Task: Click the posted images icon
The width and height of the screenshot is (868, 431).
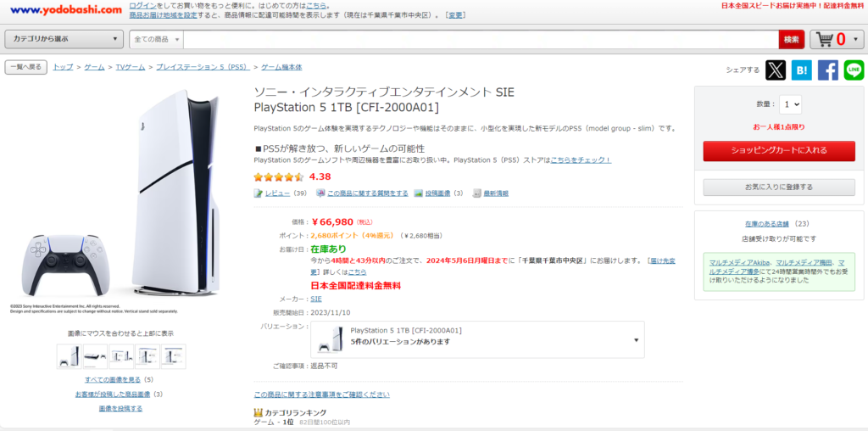Action: click(x=419, y=193)
